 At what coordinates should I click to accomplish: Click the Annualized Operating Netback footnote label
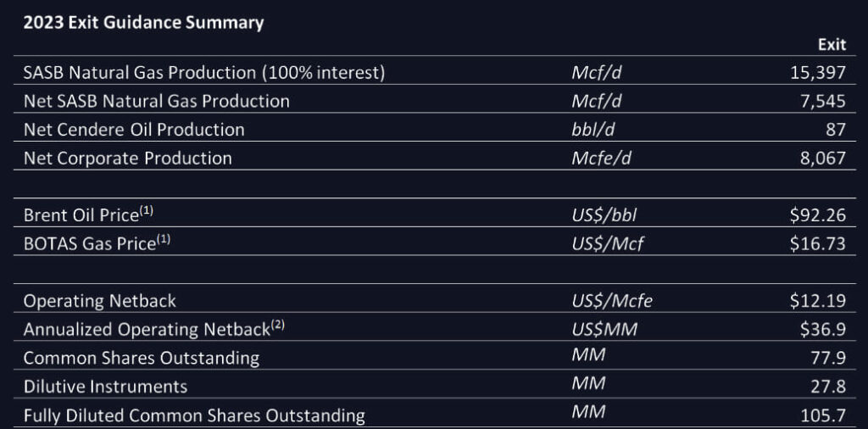[154, 329]
